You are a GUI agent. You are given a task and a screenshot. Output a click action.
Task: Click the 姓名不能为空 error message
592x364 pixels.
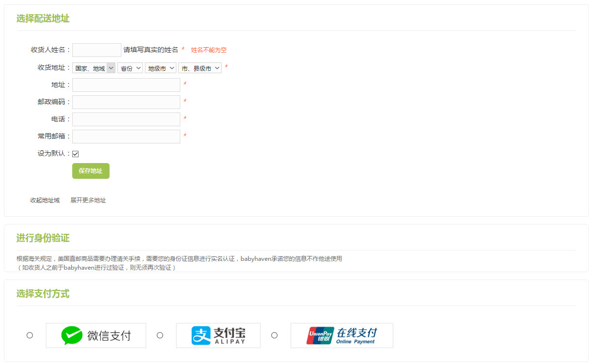point(209,50)
